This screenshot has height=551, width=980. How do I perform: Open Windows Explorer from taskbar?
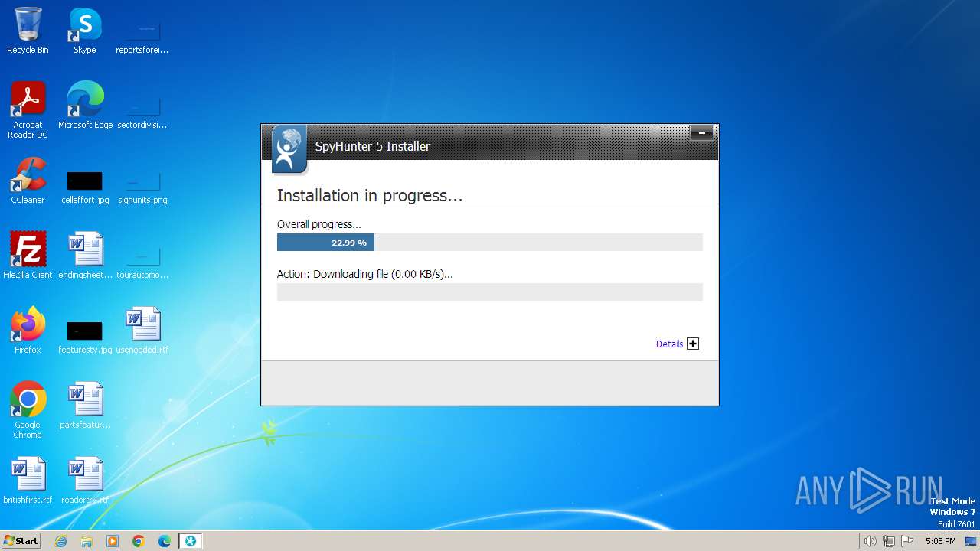click(87, 541)
